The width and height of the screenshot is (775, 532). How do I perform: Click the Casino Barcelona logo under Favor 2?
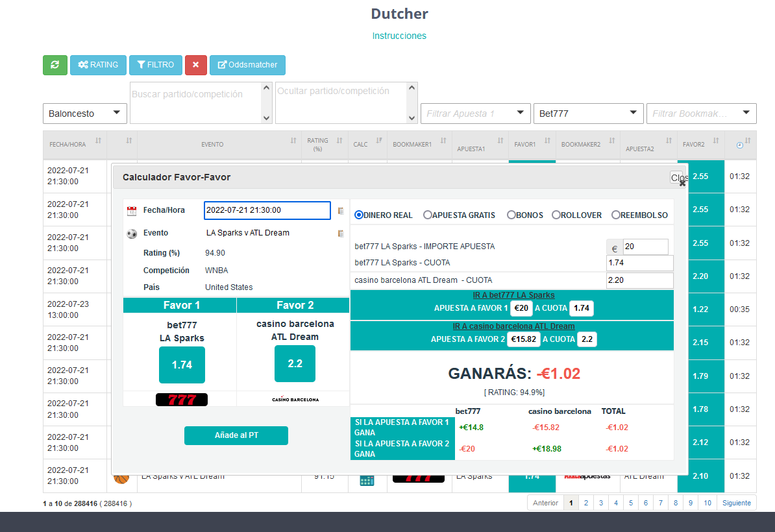[x=295, y=399]
